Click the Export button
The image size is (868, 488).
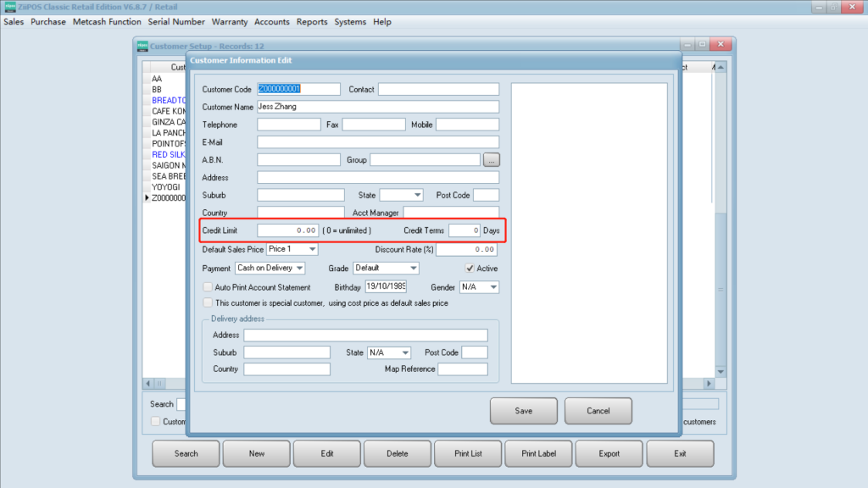click(x=609, y=453)
